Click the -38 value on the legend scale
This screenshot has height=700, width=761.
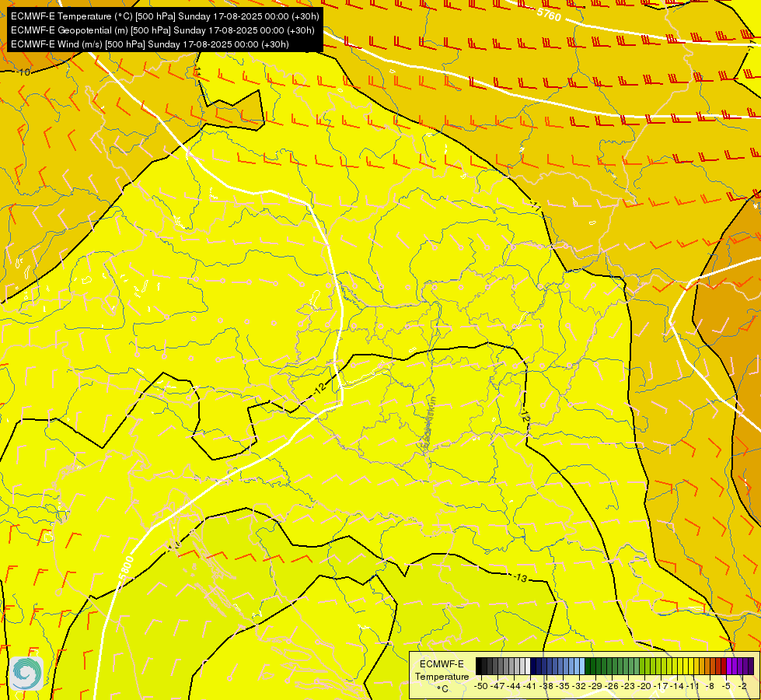[x=546, y=686]
